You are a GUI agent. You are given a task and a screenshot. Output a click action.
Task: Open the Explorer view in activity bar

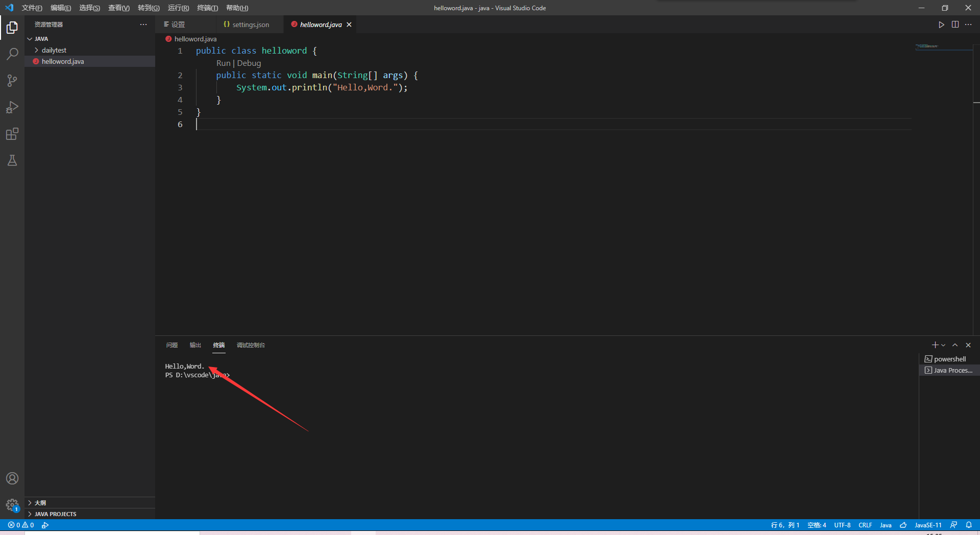click(12, 28)
